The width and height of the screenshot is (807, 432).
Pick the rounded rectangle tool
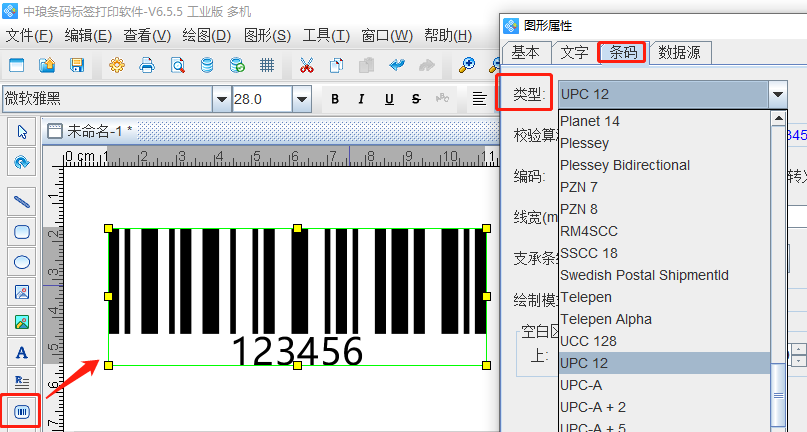(x=21, y=232)
